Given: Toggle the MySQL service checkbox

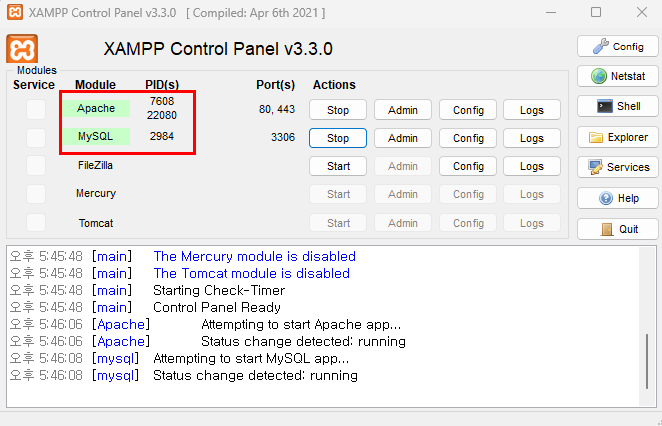Looking at the screenshot, I should (36, 137).
